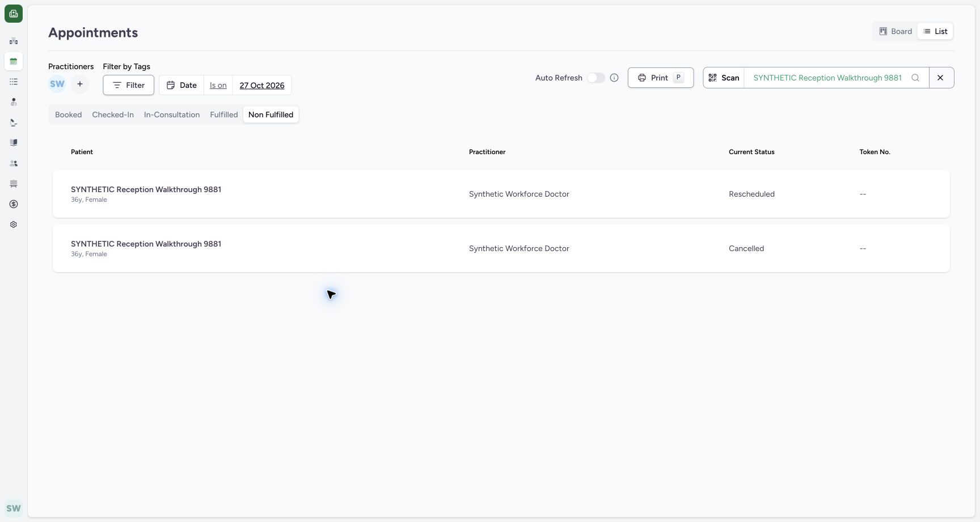The width and height of the screenshot is (980, 522).
Task: Open the dollar billing sidebar icon
Action: click(14, 204)
